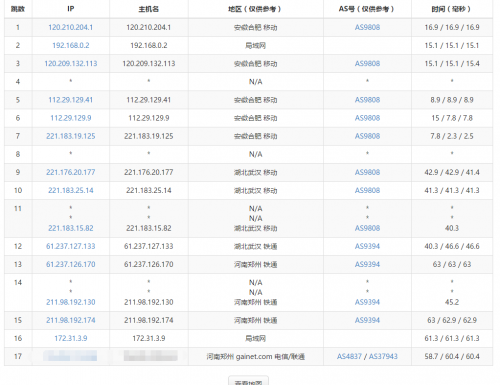Click IP link 61.237.126.170 in hop 13

pos(71,264)
